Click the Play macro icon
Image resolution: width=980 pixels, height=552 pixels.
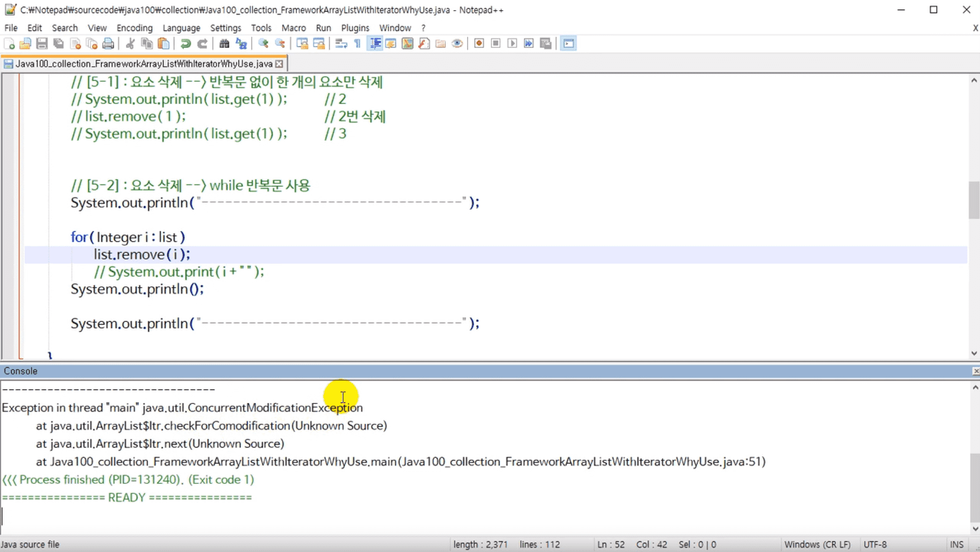(512, 44)
